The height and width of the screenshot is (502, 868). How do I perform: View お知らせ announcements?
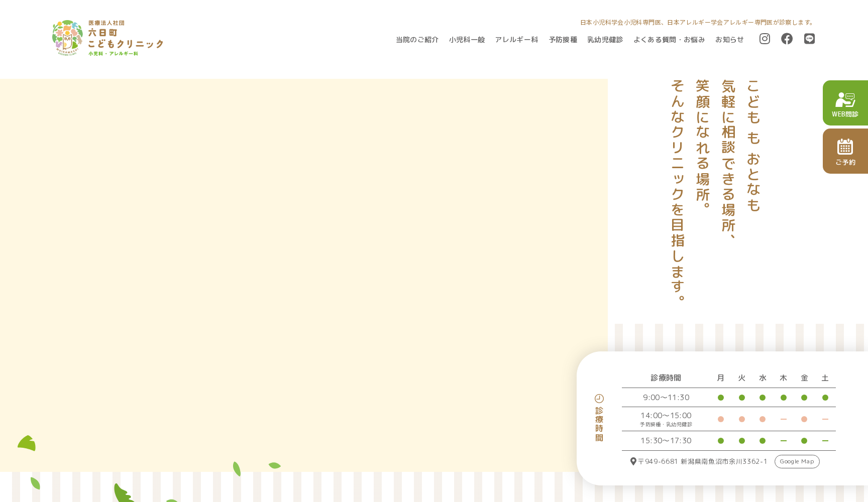coord(729,40)
